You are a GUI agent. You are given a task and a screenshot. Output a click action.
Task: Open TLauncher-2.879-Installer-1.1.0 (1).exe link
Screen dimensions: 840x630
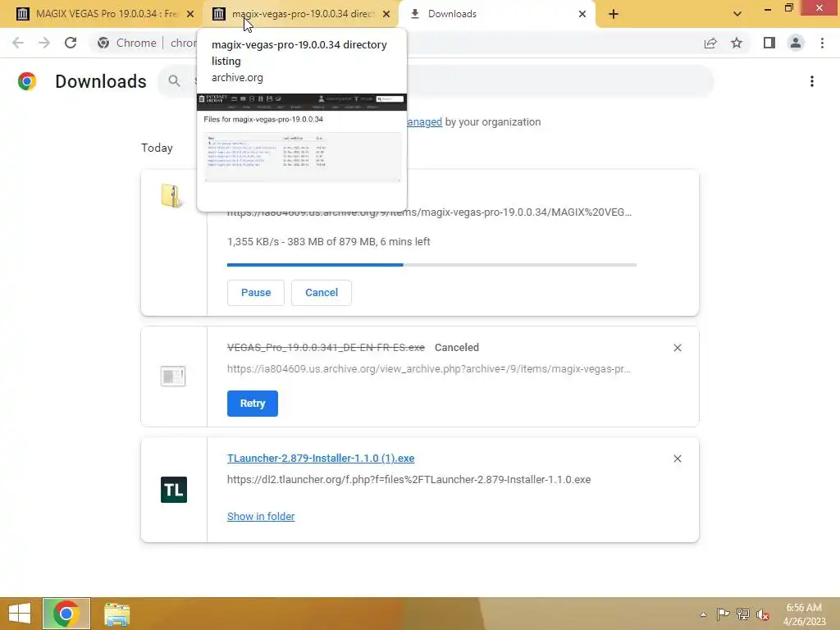(321, 458)
